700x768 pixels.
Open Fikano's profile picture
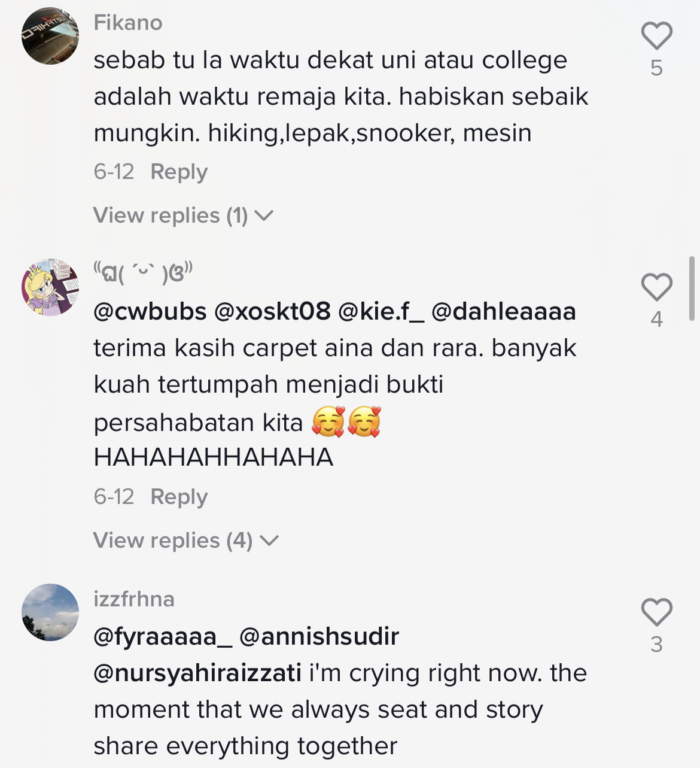50,36
